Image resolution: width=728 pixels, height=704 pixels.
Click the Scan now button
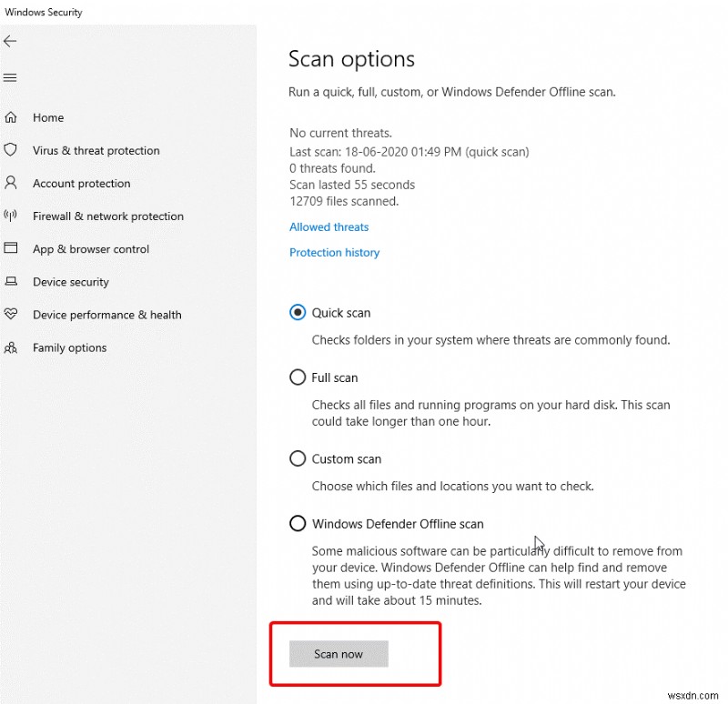338,654
